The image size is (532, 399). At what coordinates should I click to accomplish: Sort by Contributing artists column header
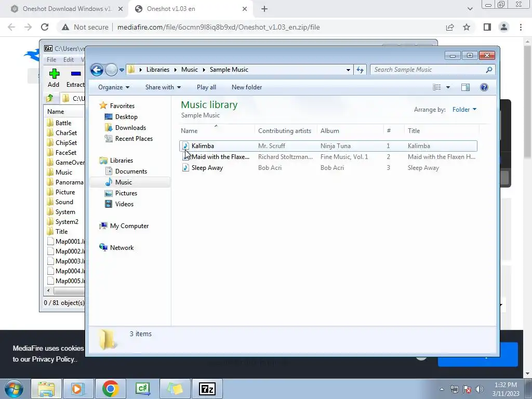coord(286,130)
